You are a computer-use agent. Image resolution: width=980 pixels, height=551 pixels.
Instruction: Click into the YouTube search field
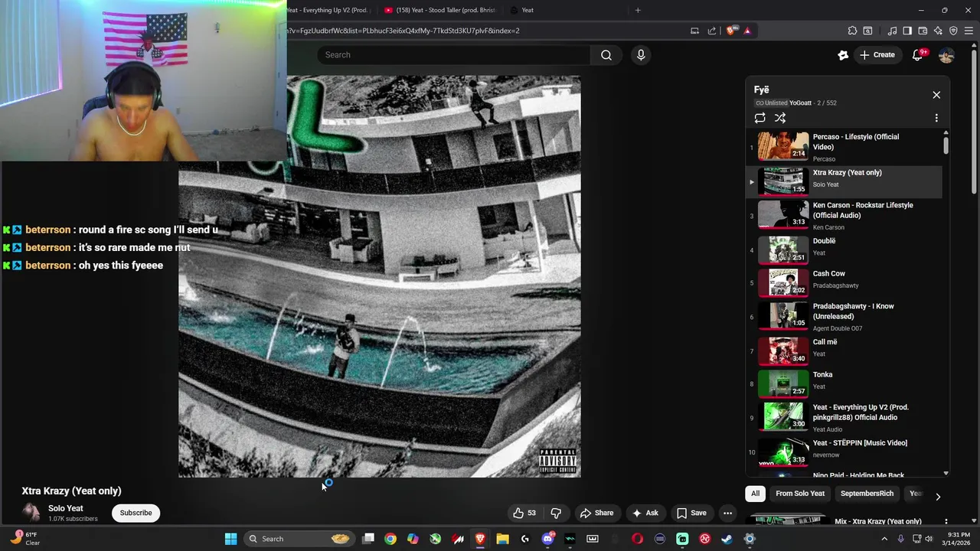tap(453, 55)
